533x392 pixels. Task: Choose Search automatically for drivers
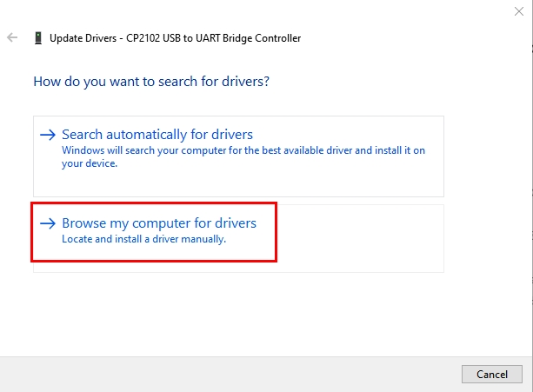click(157, 135)
